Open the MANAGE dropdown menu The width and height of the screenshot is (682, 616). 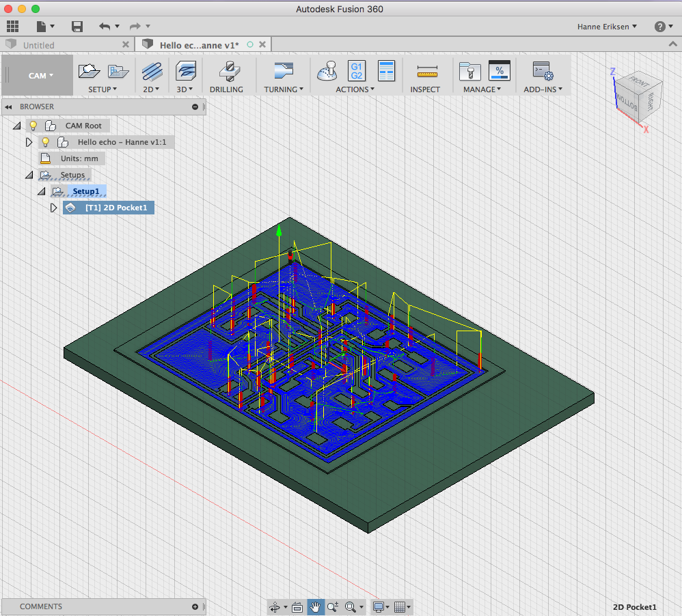482,89
